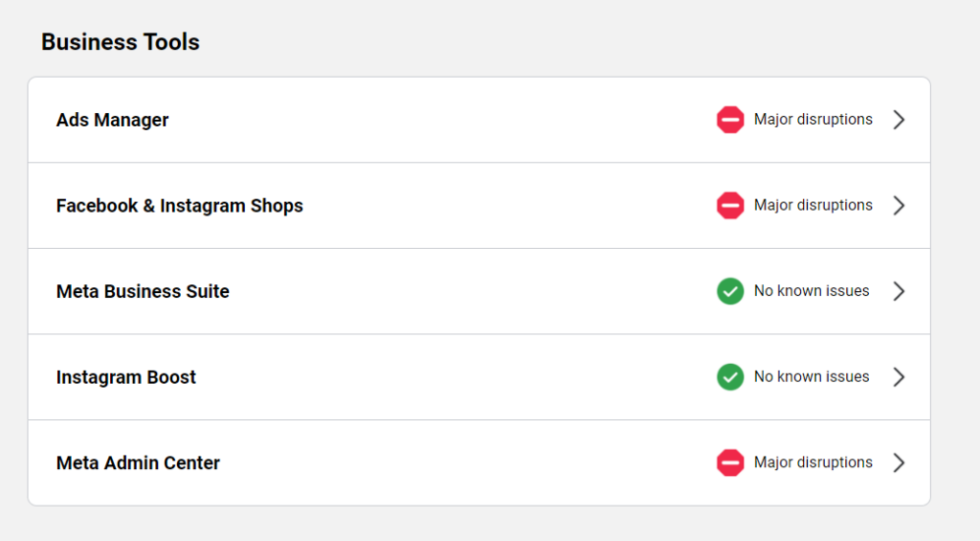This screenshot has height=541, width=980.
Task: Open Meta Admin Center details chevron
Action: coord(899,462)
